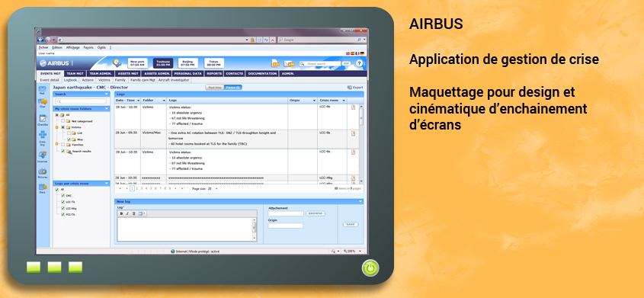Click the Origin input field
This screenshot has width=644, height=298.
(x=286, y=226)
